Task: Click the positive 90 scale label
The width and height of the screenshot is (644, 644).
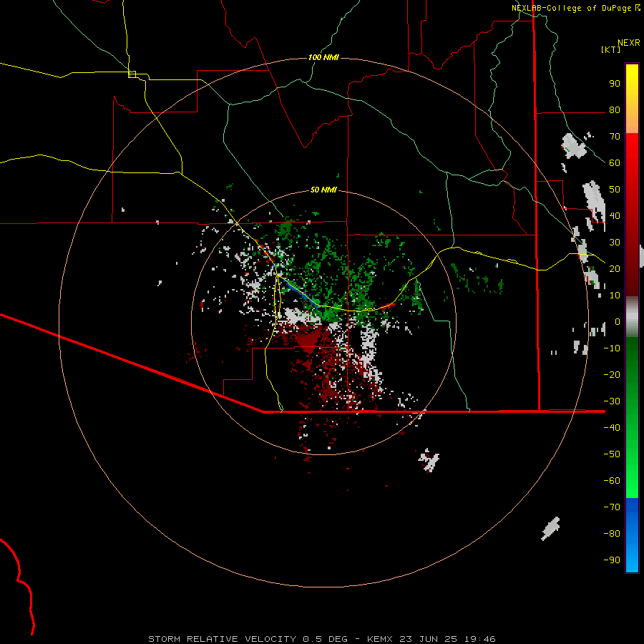Action: [x=615, y=84]
